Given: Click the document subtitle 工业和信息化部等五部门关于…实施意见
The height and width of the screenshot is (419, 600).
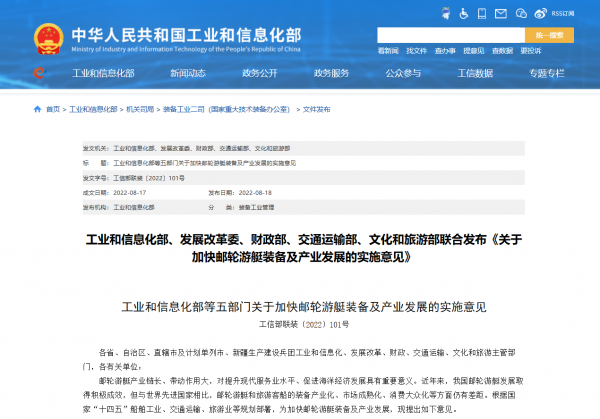Looking at the screenshot, I should pyautogui.click(x=304, y=307).
